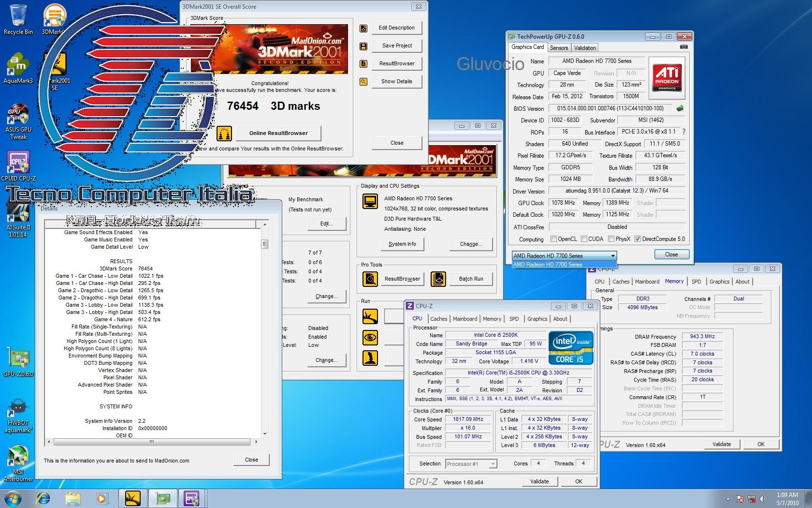Click the Save Project floppy disk icon
This screenshot has height=508, width=812.
point(363,46)
